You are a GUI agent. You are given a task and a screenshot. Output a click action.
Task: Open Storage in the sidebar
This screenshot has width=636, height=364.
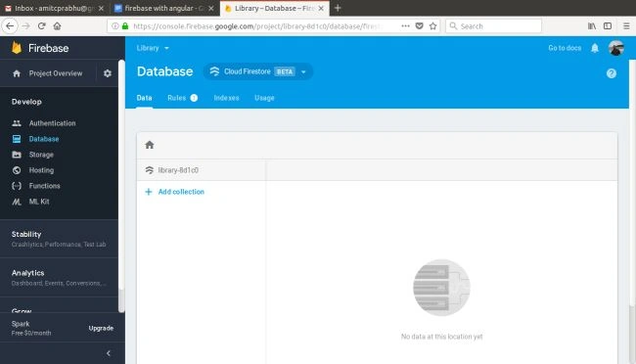[41, 155]
